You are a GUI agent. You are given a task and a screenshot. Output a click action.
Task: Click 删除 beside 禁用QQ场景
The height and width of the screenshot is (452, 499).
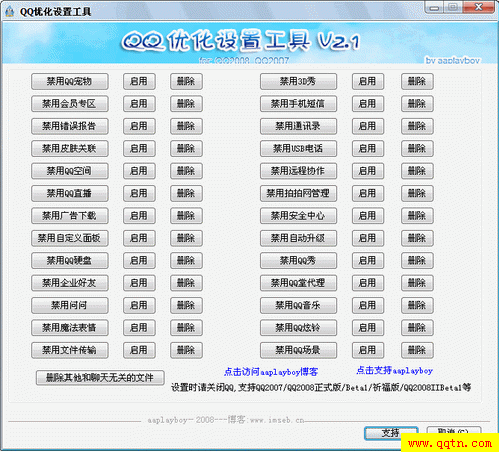click(417, 350)
